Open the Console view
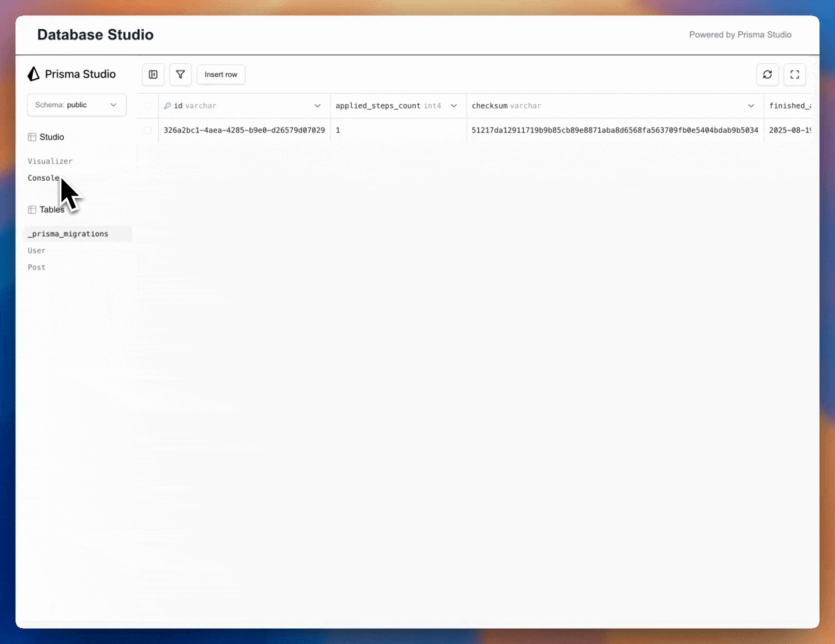This screenshot has height=644, width=835. (43, 178)
